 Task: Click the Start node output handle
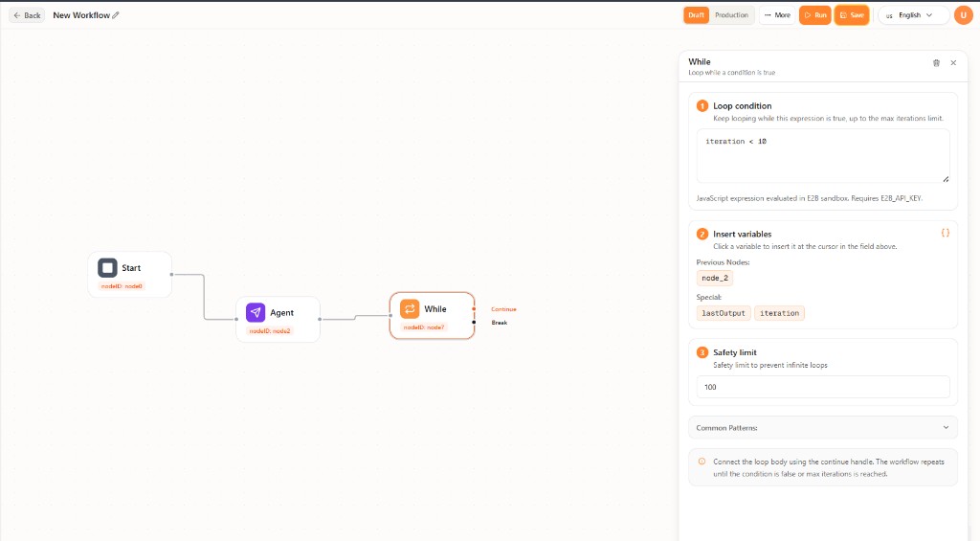coord(171,275)
